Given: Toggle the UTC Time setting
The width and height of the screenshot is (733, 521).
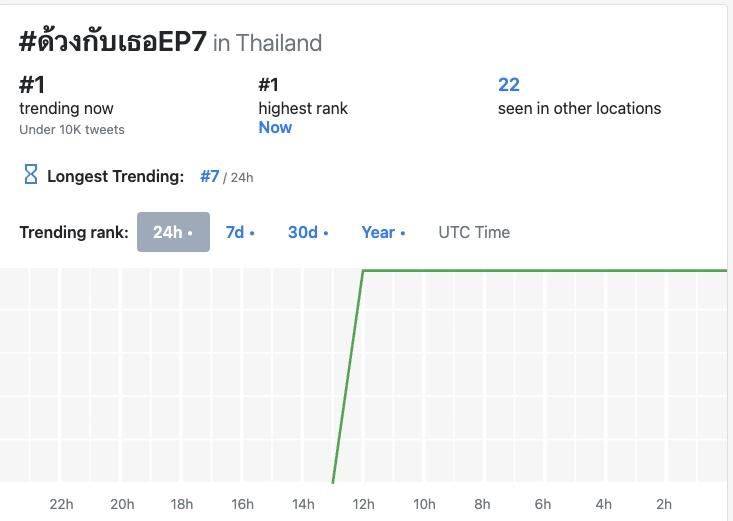Looking at the screenshot, I should click(x=474, y=232).
